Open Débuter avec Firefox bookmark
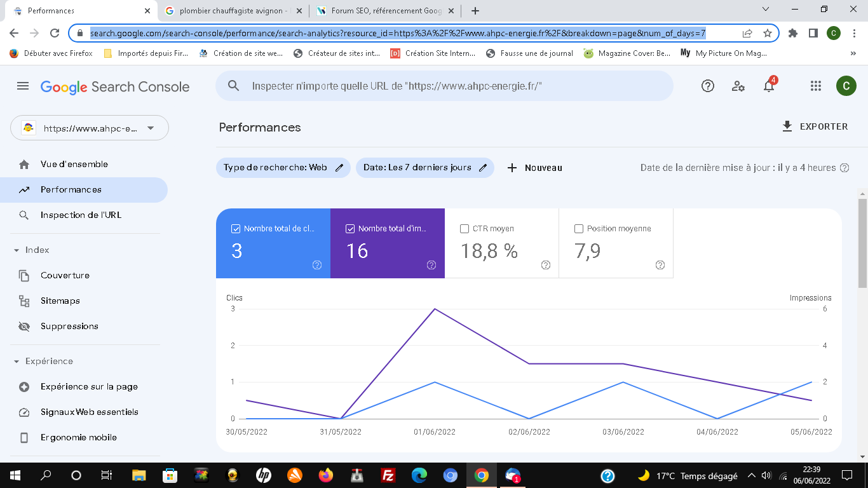This screenshot has width=868, height=488. tap(51, 53)
